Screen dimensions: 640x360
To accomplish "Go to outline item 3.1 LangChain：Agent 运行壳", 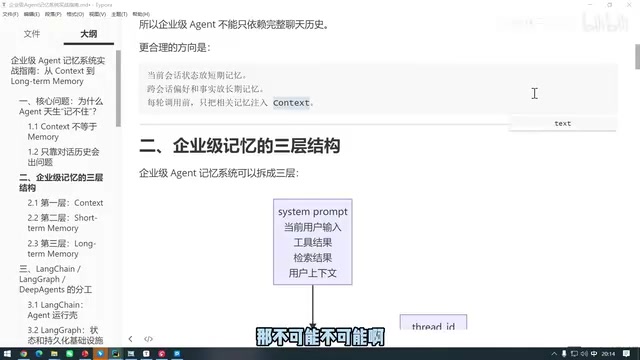I will [56, 310].
